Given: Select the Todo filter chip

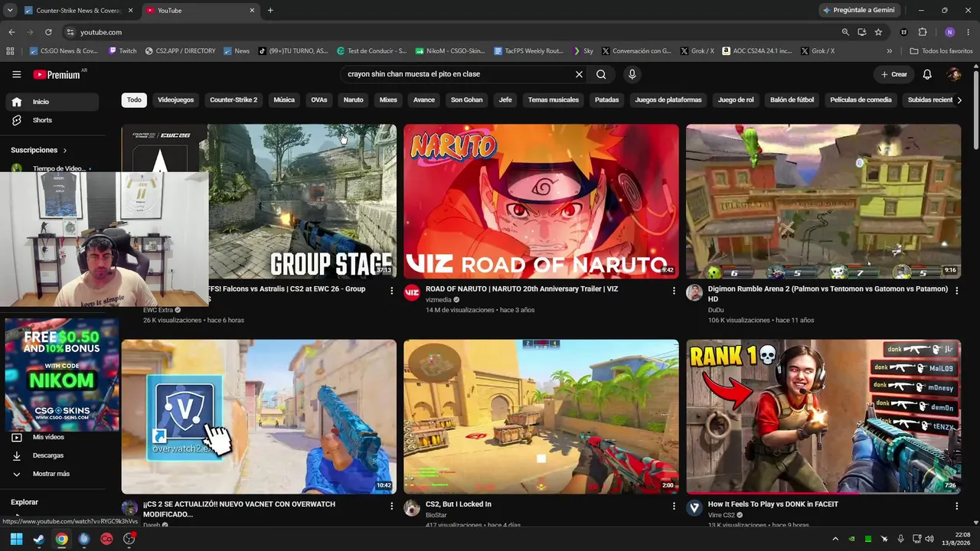Looking at the screenshot, I should click(x=134, y=99).
